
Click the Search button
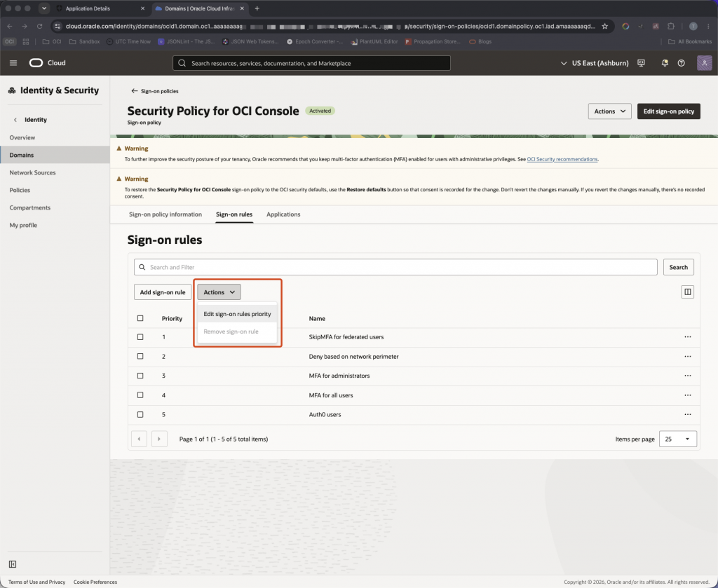[x=678, y=267]
